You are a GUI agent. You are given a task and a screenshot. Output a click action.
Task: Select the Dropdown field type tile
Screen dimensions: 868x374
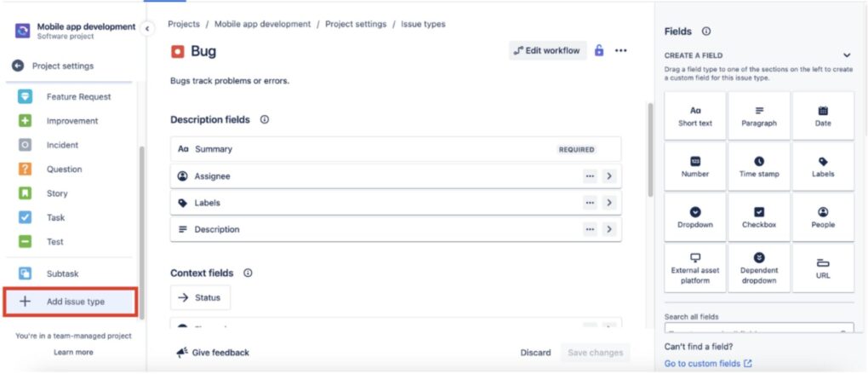(694, 218)
